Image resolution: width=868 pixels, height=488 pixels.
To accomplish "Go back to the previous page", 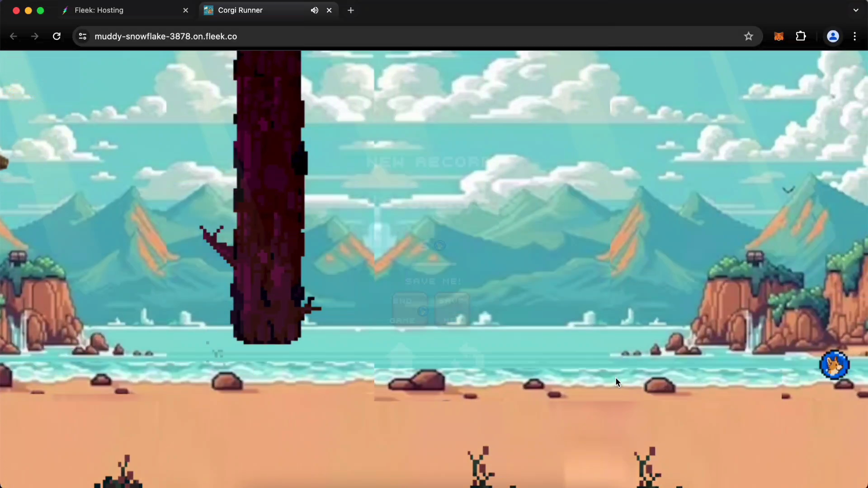I will tap(14, 36).
